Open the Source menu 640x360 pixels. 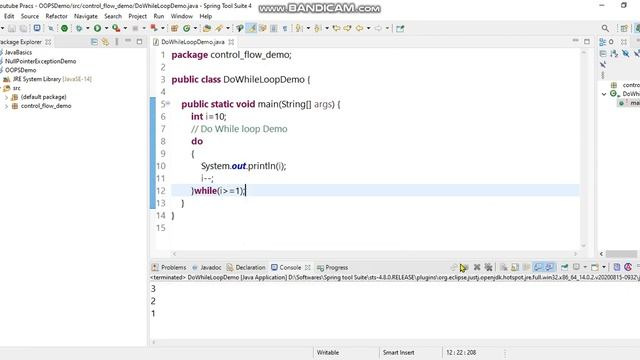coord(30,16)
